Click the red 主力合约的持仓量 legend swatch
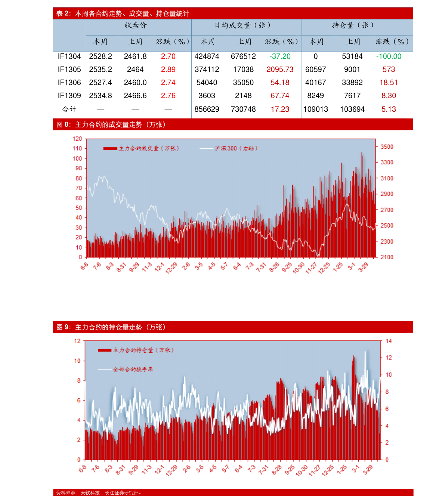 coord(105,350)
